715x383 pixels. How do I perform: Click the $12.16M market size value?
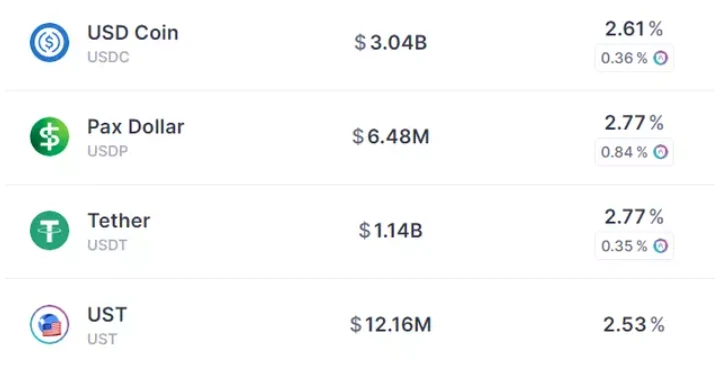(x=391, y=324)
